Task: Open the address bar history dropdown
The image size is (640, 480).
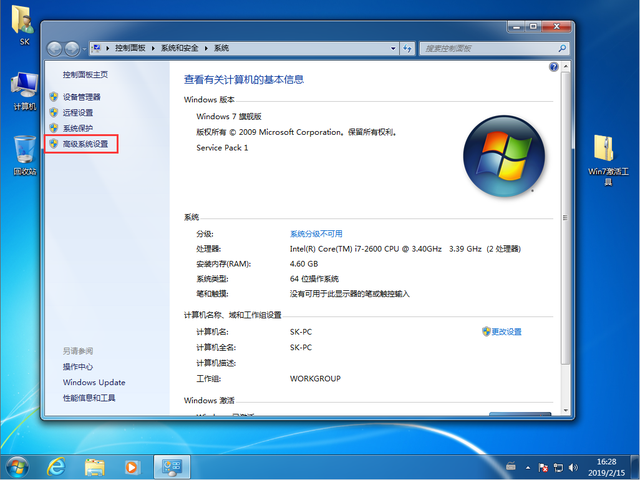Action: 393,48
